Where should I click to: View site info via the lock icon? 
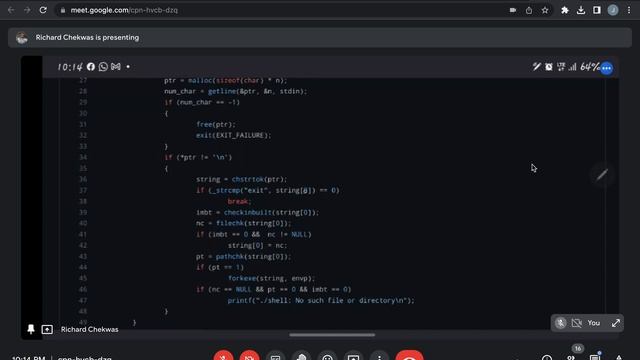(x=62, y=11)
